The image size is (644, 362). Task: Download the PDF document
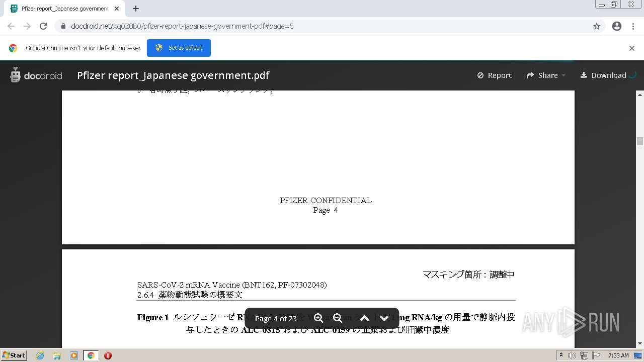pyautogui.click(x=603, y=75)
